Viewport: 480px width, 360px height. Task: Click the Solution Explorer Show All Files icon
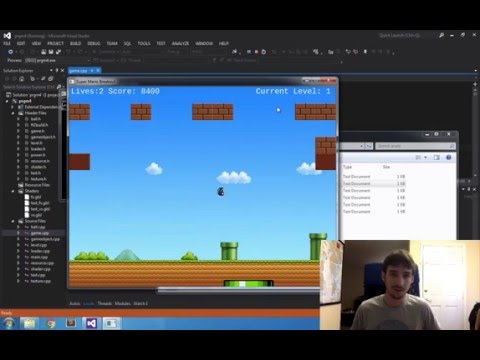tap(51, 79)
